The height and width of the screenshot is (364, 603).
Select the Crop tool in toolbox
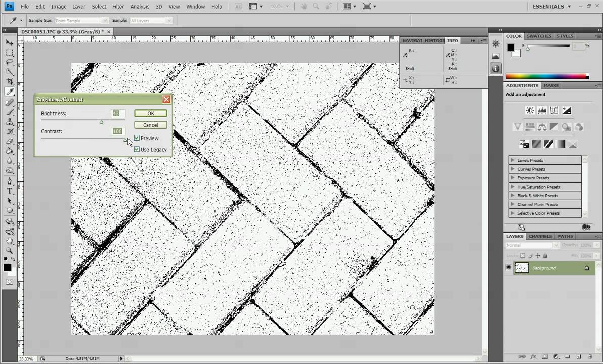10,81
